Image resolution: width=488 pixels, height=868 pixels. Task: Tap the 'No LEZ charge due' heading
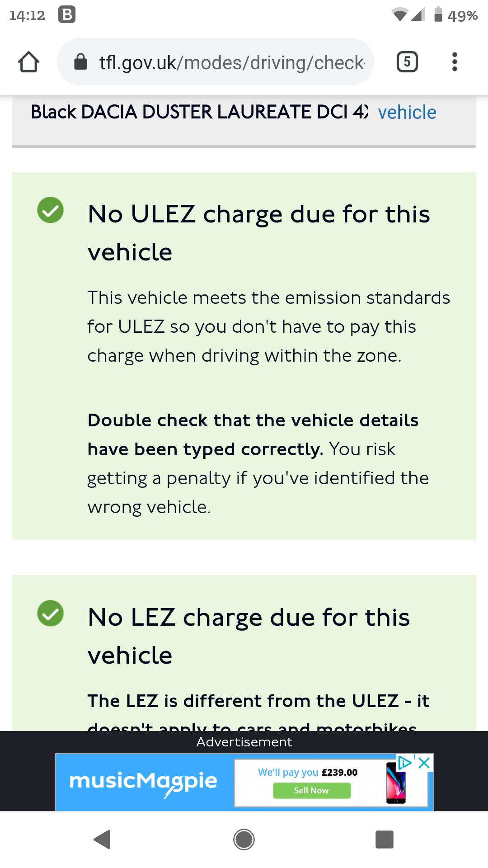[x=249, y=636]
